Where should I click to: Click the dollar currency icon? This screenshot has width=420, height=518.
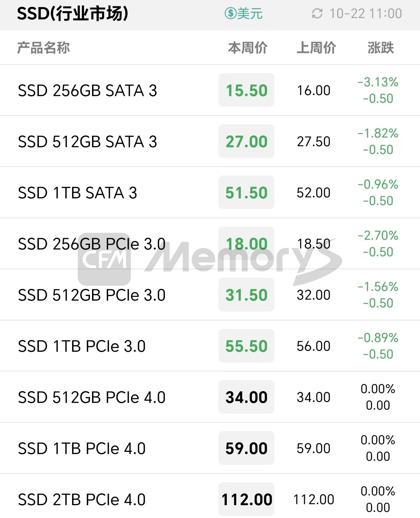pos(231,14)
